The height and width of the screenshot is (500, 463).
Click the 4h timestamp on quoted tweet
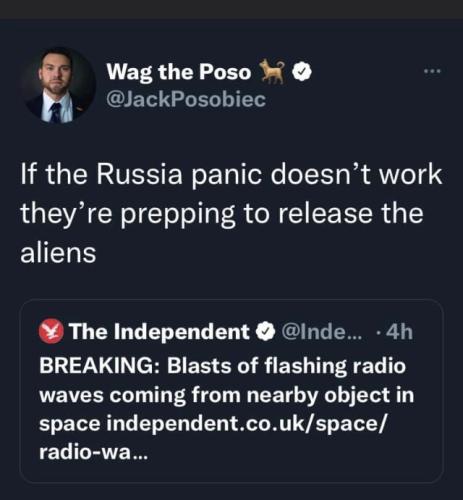click(x=400, y=332)
